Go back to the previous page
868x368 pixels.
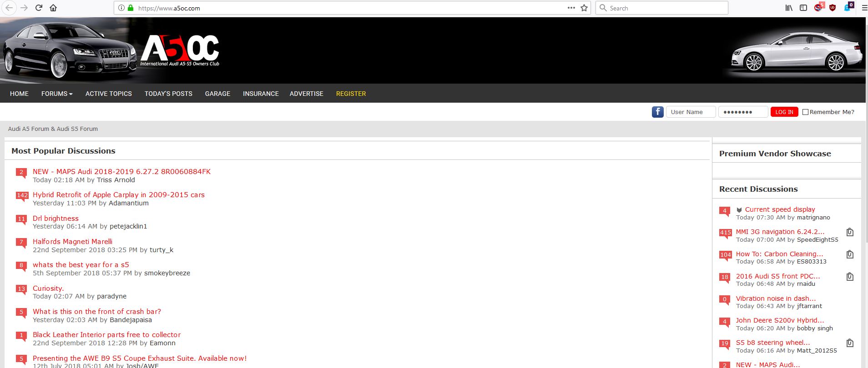click(9, 8)
